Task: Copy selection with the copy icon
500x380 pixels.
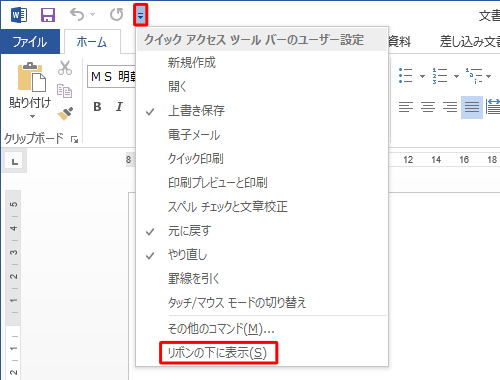Action: (64, 91)
